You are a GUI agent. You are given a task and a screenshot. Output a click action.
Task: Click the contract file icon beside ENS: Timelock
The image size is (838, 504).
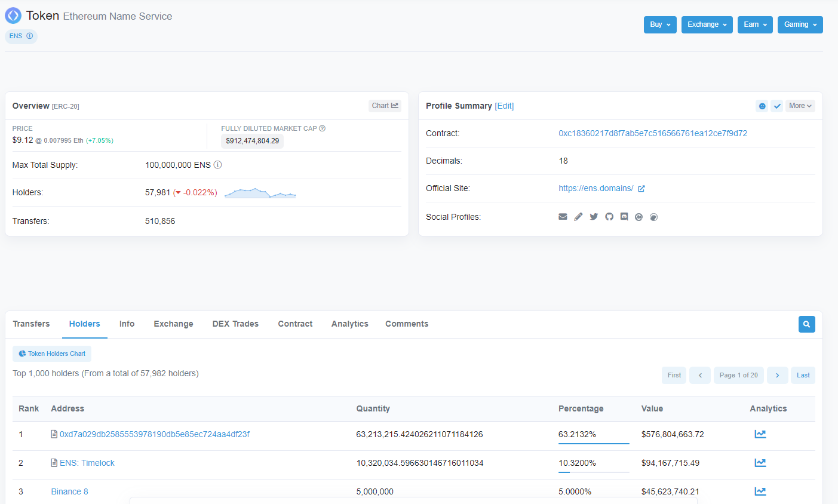(x=54, y=463)
